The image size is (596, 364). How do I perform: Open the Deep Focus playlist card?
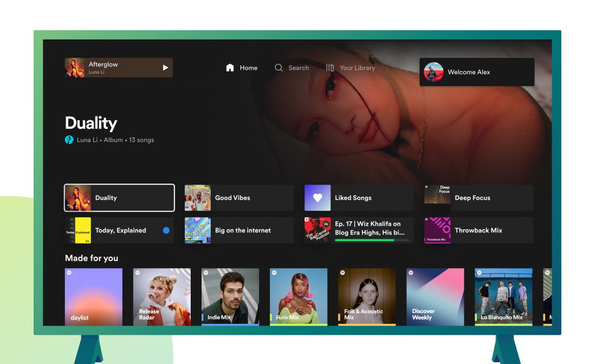479,198
